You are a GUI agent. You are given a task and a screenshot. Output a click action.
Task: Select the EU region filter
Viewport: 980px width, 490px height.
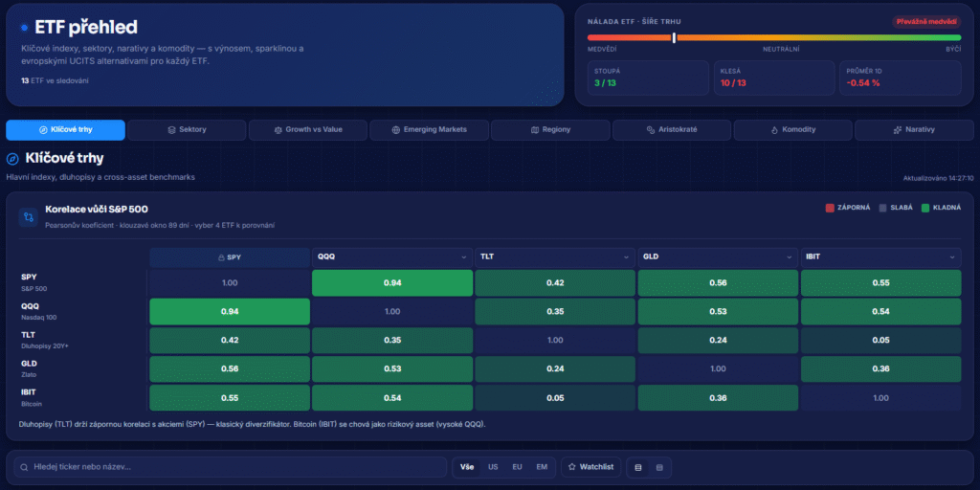(x=518, y=467)
